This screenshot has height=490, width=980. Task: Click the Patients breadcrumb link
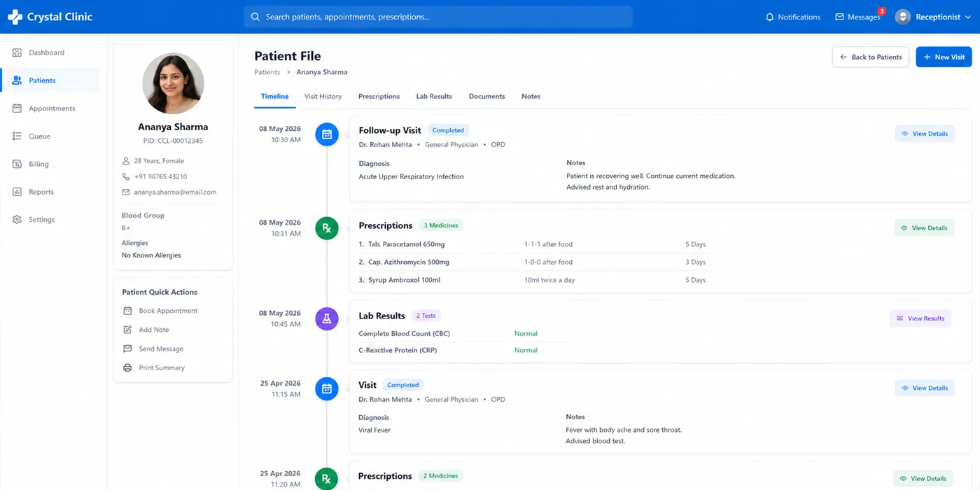267,72
